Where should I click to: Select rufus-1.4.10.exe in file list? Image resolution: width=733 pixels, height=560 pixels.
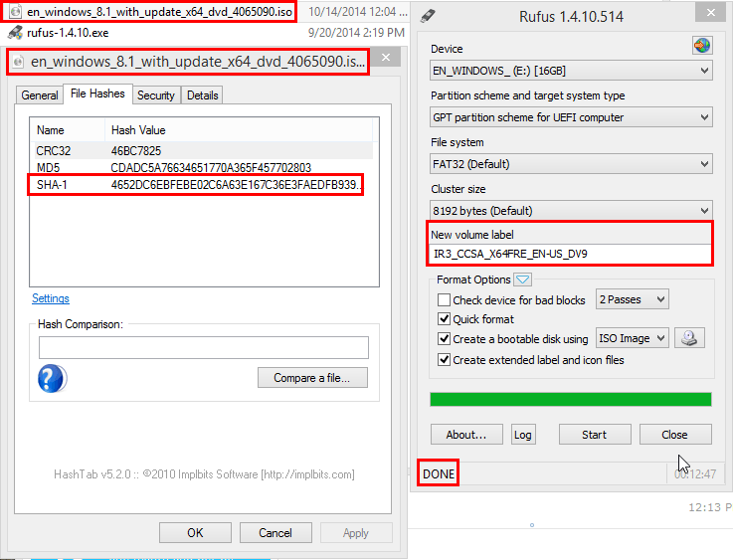68,33
